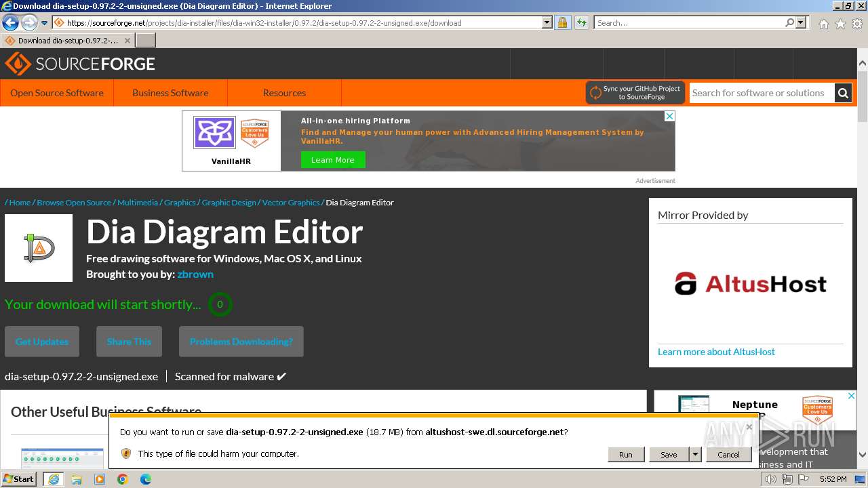Close the download notification bar
This screenshot has width=868, height=488.
(x=749, y=427)
